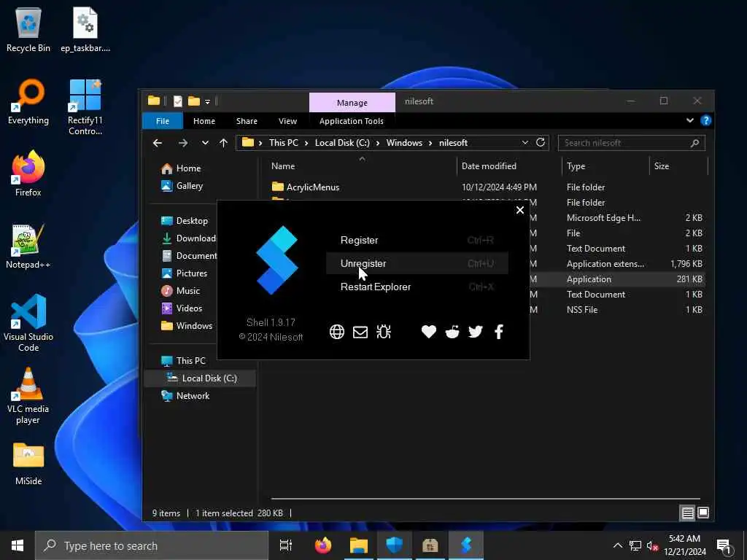Switch to the Share ribbon tab

tap(247, 121)
